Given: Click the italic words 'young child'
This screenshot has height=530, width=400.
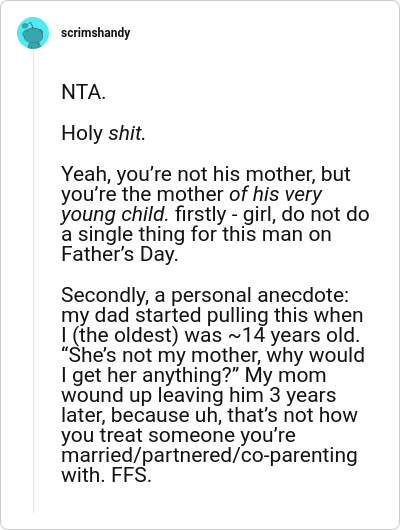Looking at the screenshot, I should pos(113,215).
